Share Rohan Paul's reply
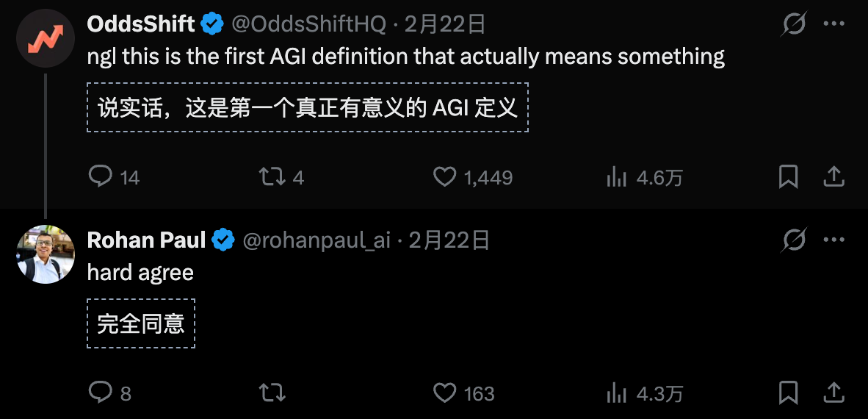Viewport: 868px width, 419px height. click(833, 393)
